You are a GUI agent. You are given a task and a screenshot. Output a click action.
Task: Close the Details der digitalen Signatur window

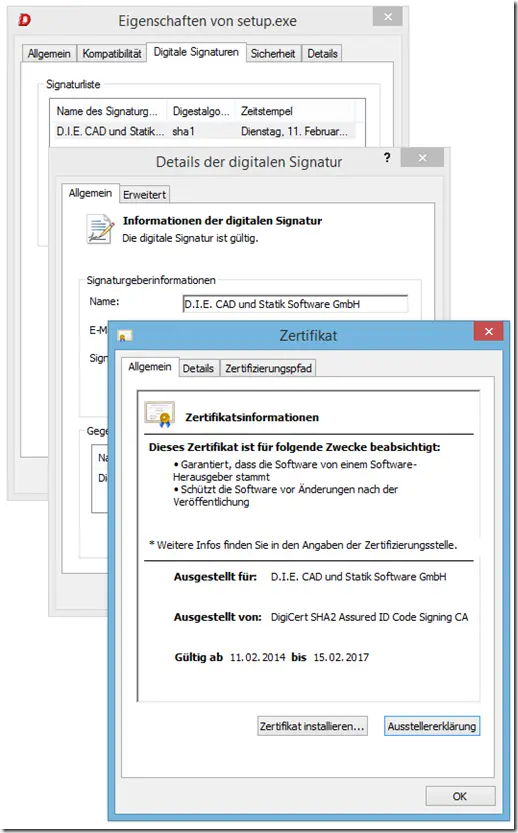click(422, 158)
